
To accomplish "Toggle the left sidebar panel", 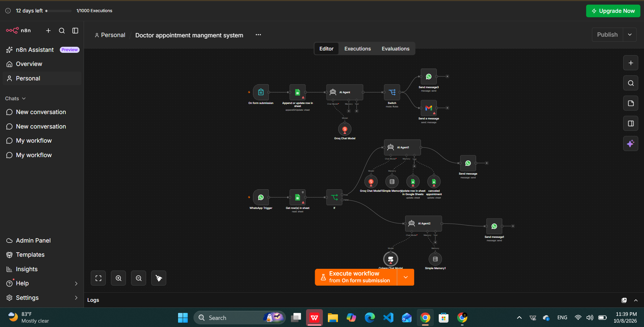I will [75, 31].
